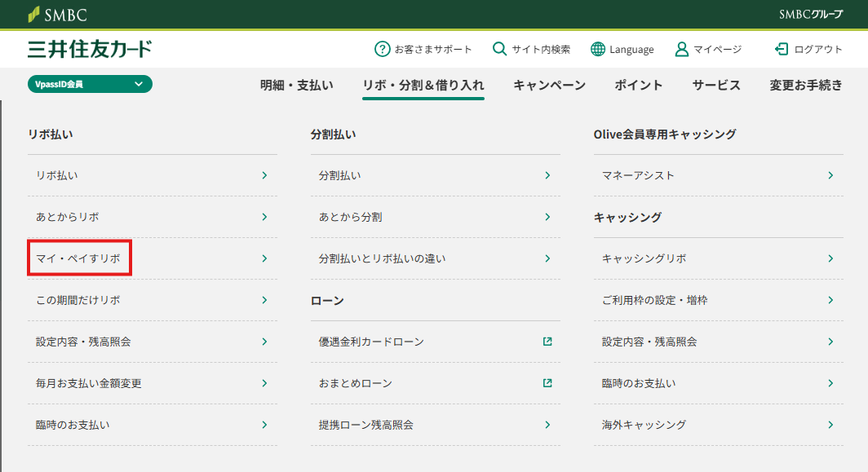Viewport: 868px width, 472px height.
Task: Open the 三井住友カード home logo
Action: (x=90, y=49)
